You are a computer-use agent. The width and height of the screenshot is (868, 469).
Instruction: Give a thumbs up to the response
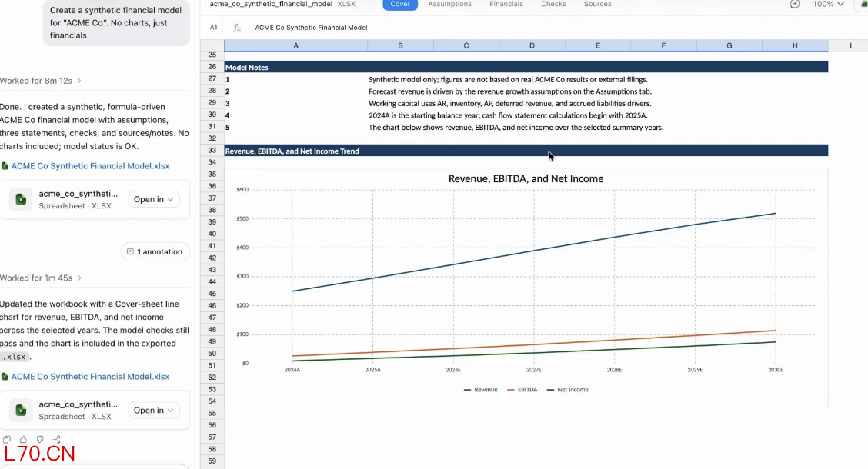click(x=23, y=440)
